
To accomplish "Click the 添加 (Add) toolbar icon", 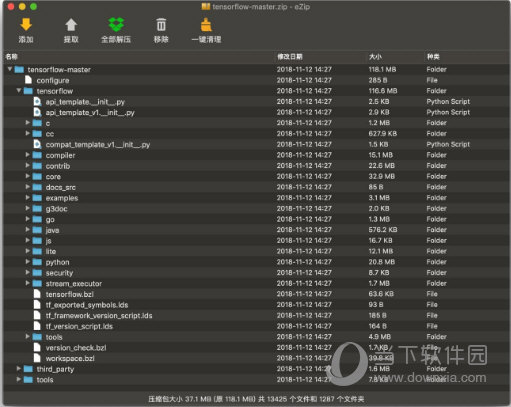I will (x=26, y=25).
